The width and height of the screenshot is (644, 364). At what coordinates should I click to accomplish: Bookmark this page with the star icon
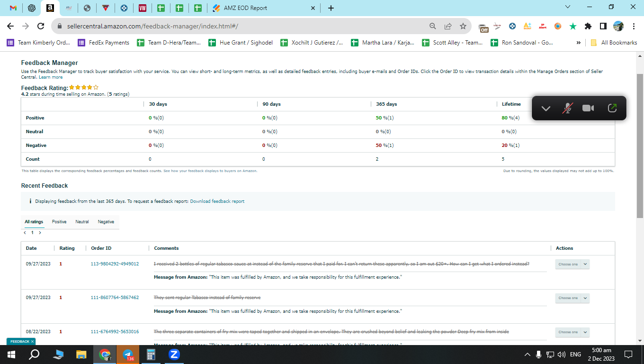[463, 26]
